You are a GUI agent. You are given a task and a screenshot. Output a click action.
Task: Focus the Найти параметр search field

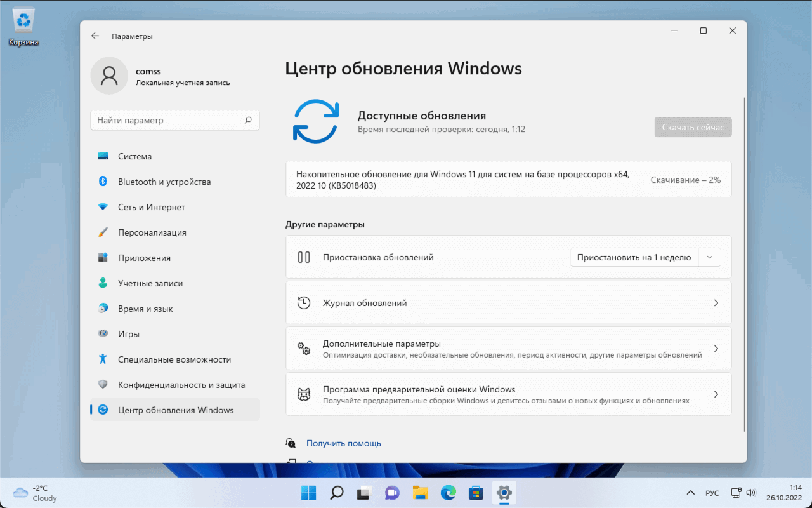175,120
